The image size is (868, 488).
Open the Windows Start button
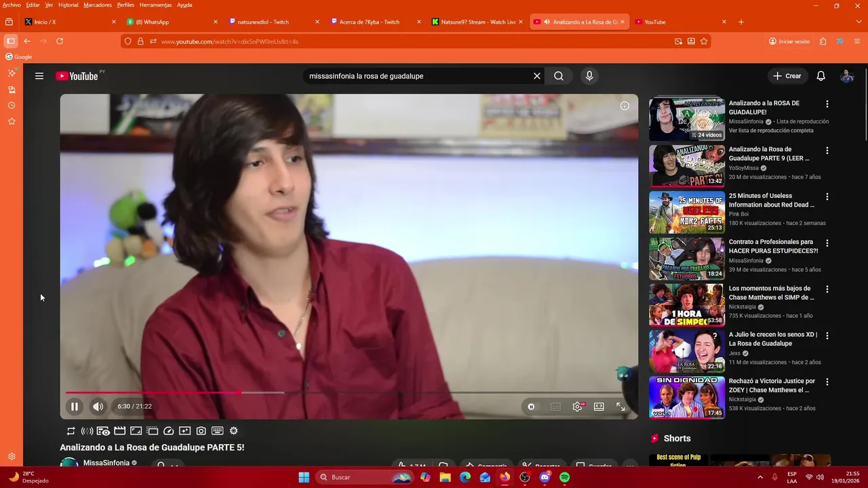pos(304,477)
